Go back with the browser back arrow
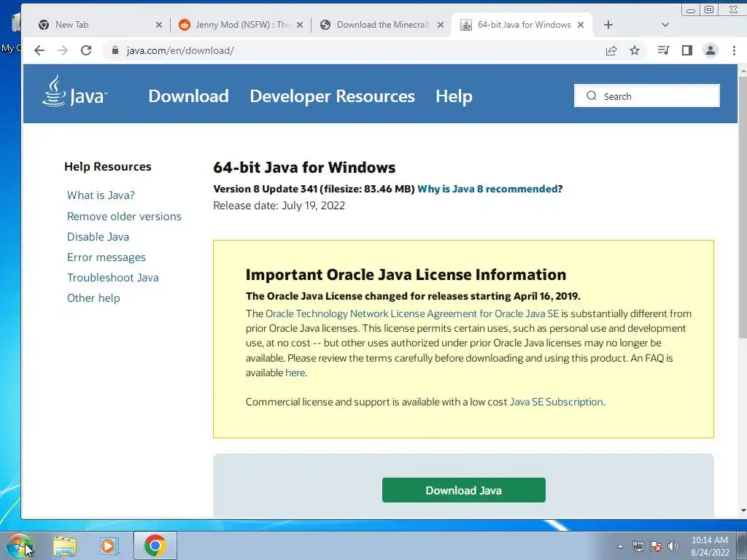 tap(39, 50)
